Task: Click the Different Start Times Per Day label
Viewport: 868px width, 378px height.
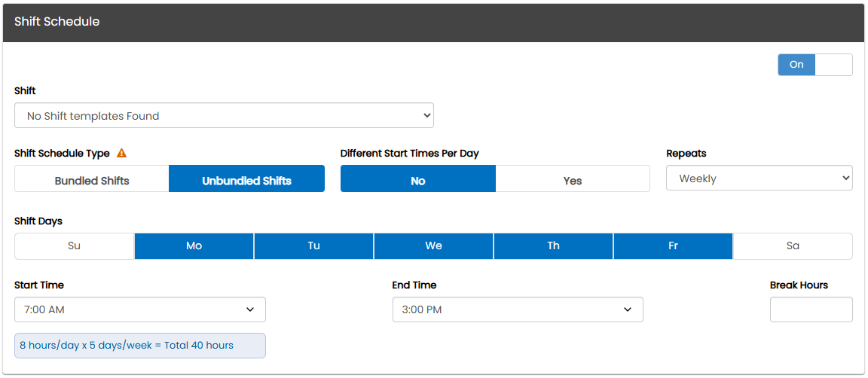Action: pos(410,154)
